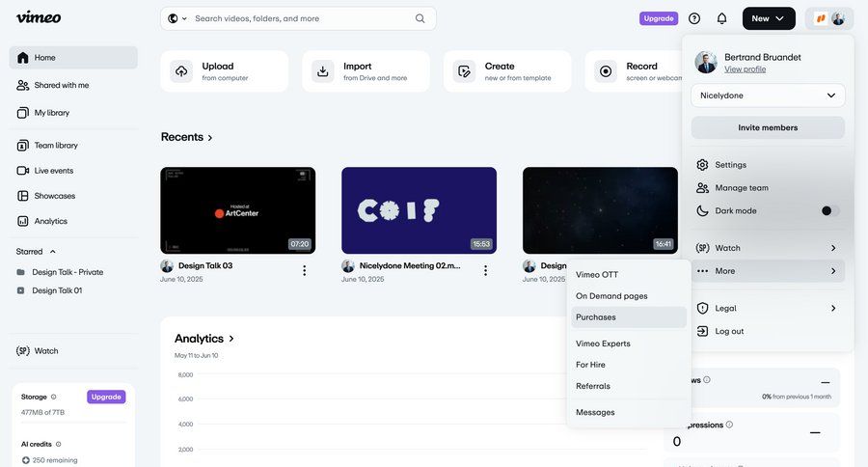Image resolution: width=868 pixels, height=467 pixels.
Task: Click the Log out arrow icon
Action: pos(702,331)
